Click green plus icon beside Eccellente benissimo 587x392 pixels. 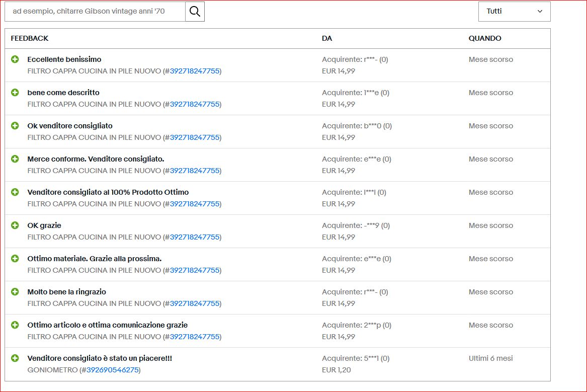15,59
